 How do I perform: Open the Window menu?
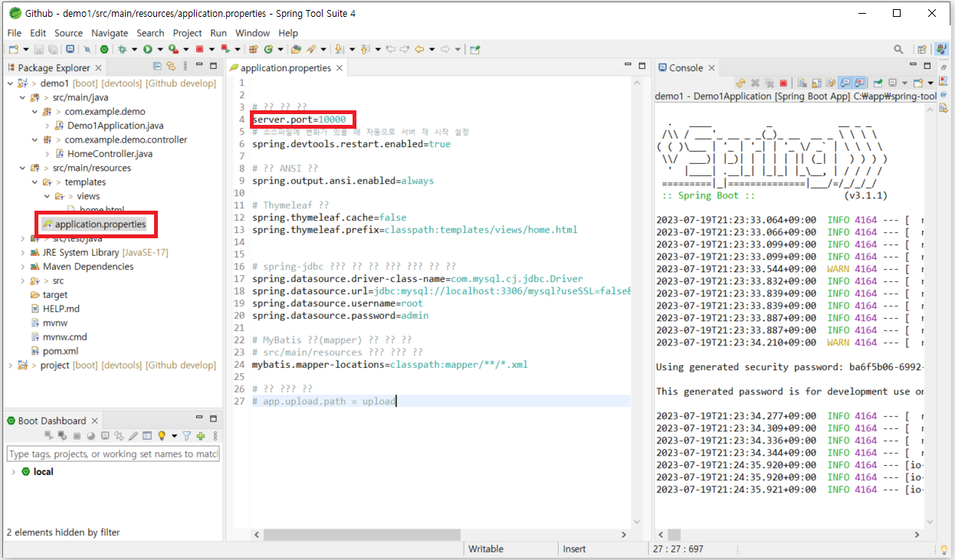[252, 33]
